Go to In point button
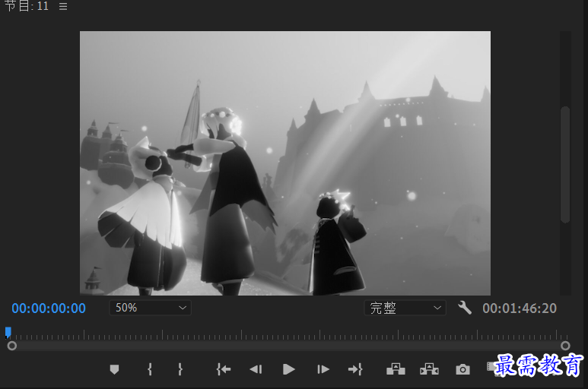Image resolution: width=588 pixels, height=389 pixels. [x=224, y=369]
